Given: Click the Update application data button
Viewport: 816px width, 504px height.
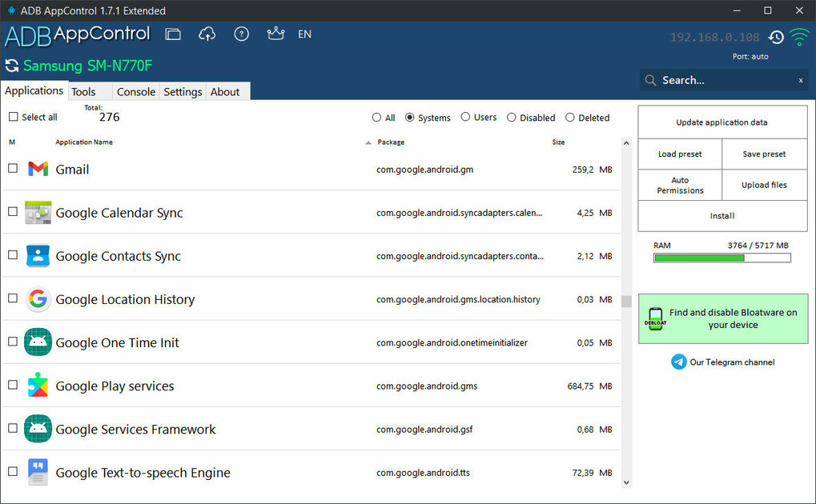Looking at the screenshot, I should 722,121.
